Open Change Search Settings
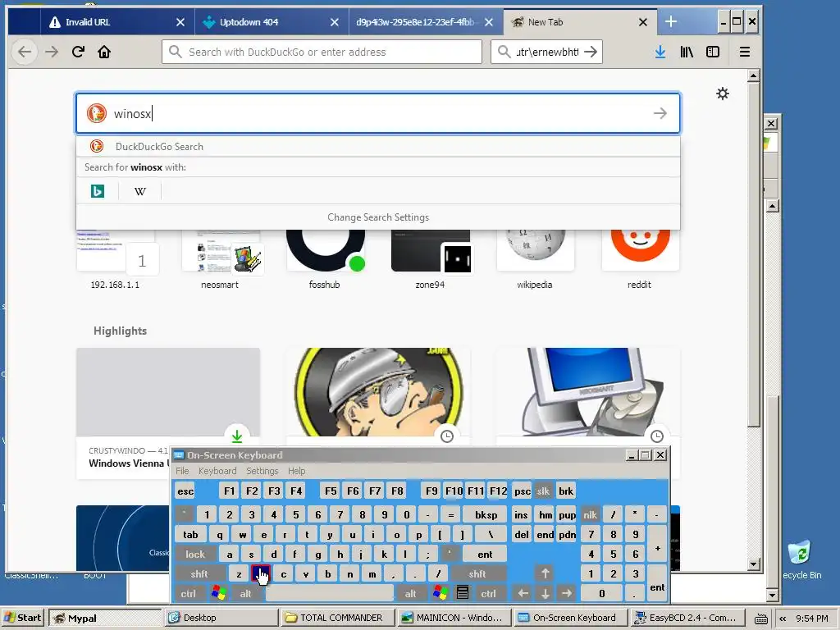This screenshot has width=840, height=630. 378,217
